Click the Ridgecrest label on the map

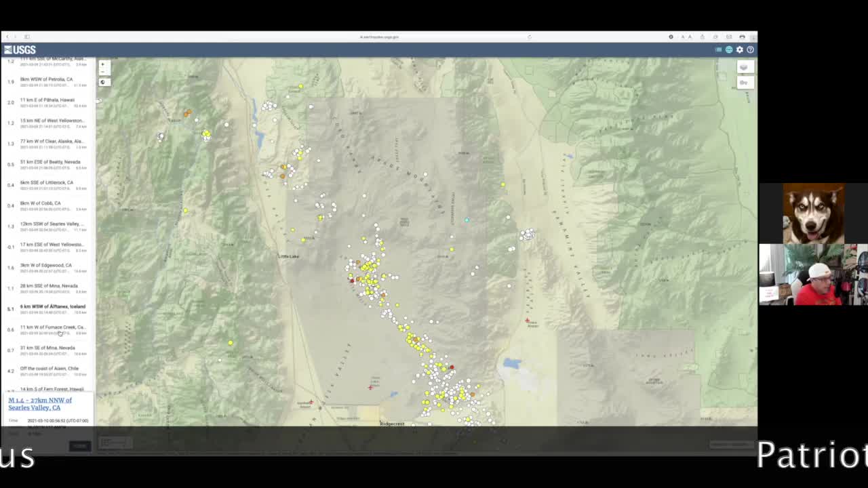(392, 424)
